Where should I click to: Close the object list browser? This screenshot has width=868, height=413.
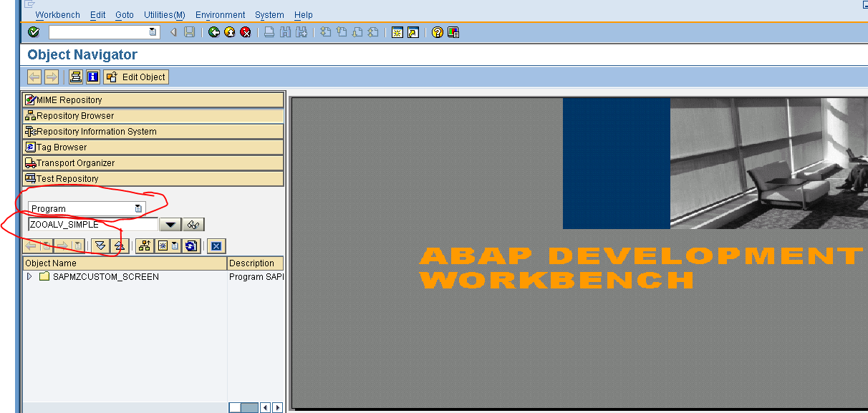click(x=216, y=245)
